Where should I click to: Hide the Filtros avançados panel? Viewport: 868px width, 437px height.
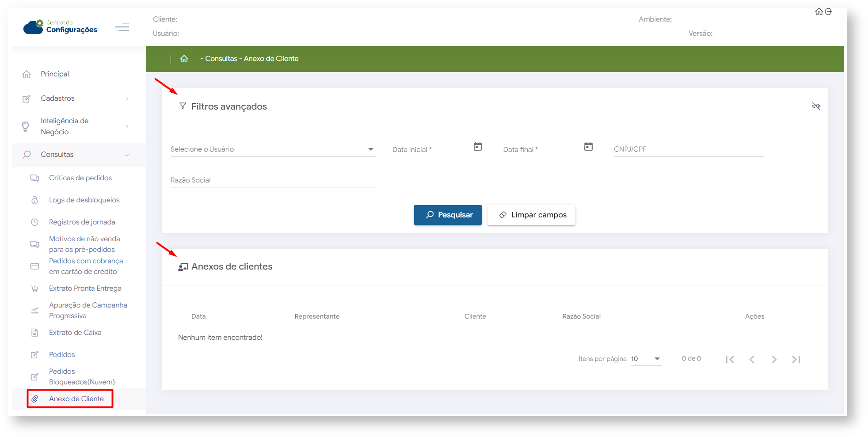tap(816, 106)
